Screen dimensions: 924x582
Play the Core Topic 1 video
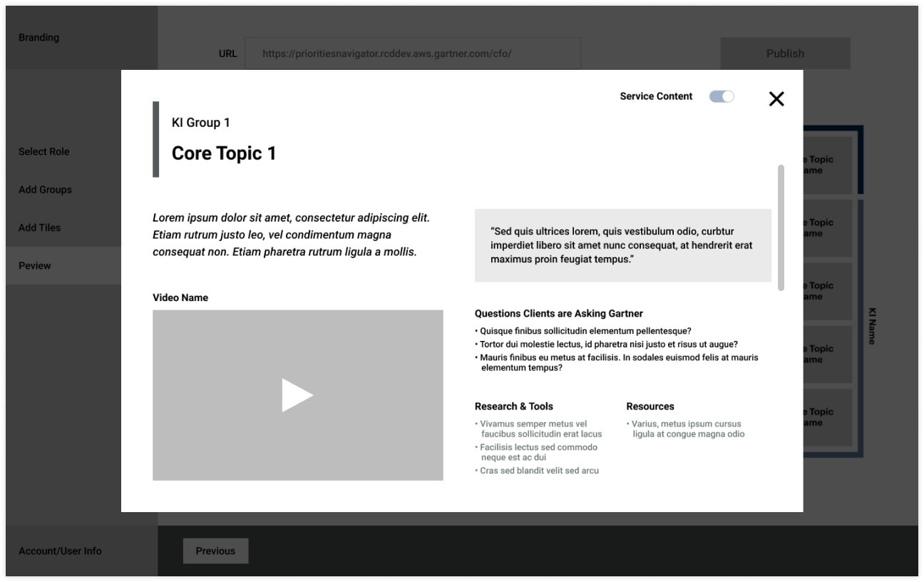pos(298,395)
